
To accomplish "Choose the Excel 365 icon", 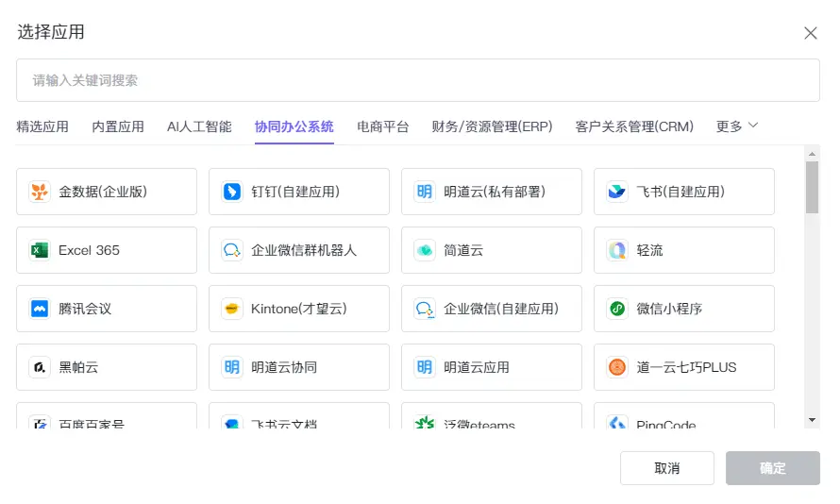I will [40, 250].
